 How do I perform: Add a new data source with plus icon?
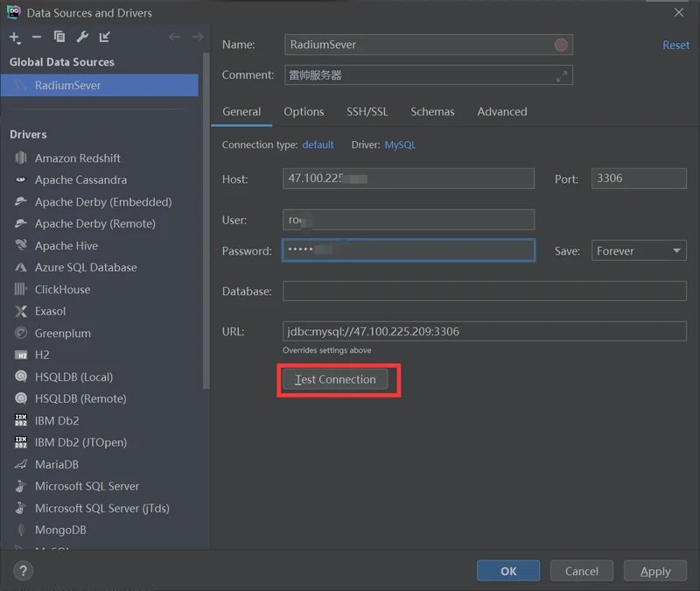(x=15, y=37)
